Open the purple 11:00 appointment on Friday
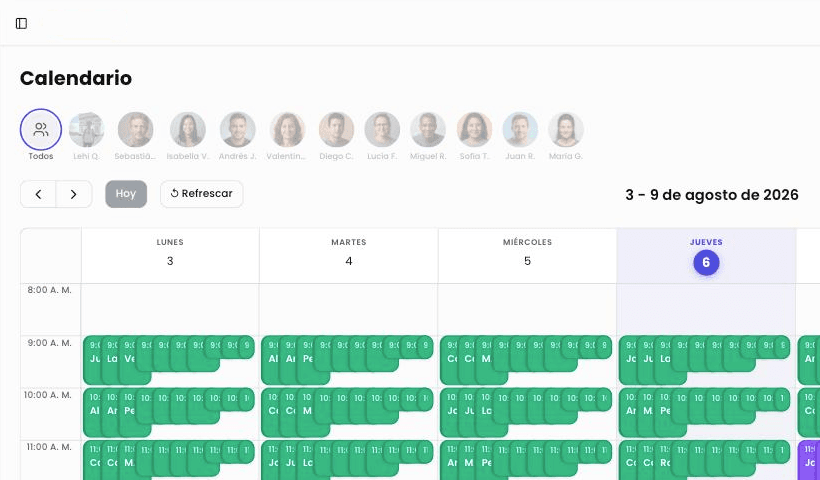The image size is (820, 480). [x=809, y=460]
